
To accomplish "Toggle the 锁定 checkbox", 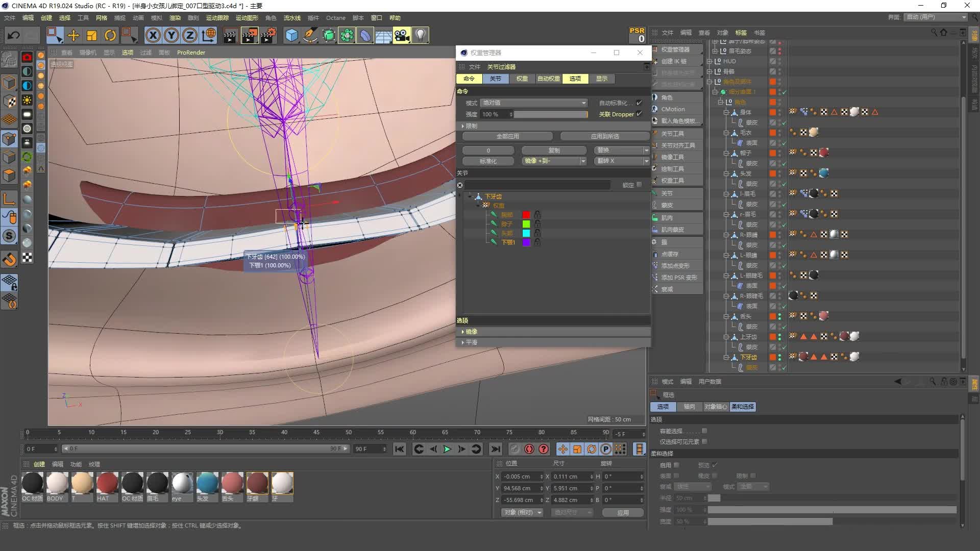I will 639,185.
